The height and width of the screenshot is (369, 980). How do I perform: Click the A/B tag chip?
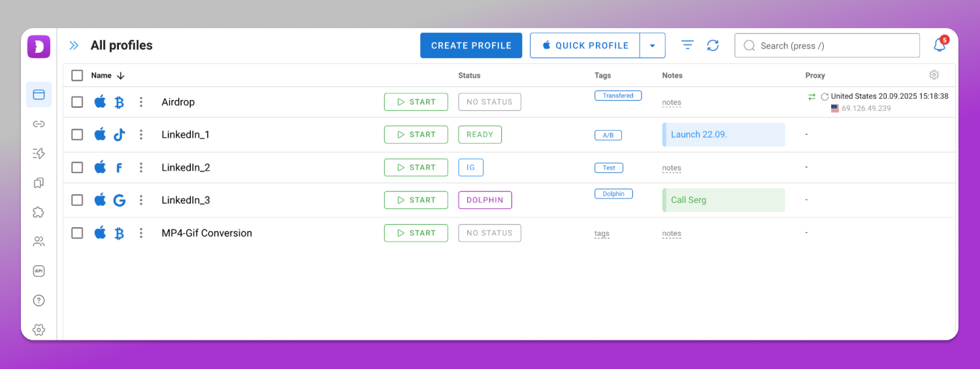point(608,135)
